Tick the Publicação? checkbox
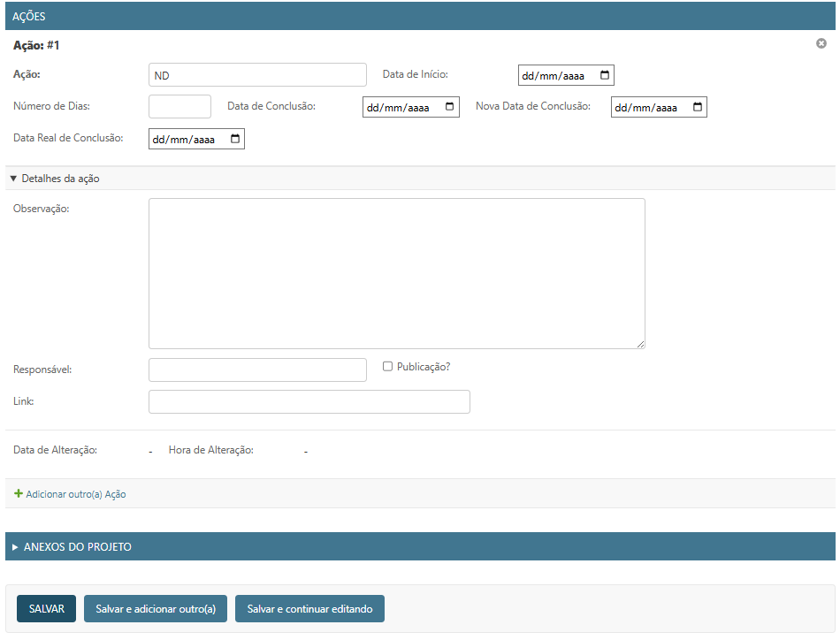This screenshot has width=840, height=640. 387,366
